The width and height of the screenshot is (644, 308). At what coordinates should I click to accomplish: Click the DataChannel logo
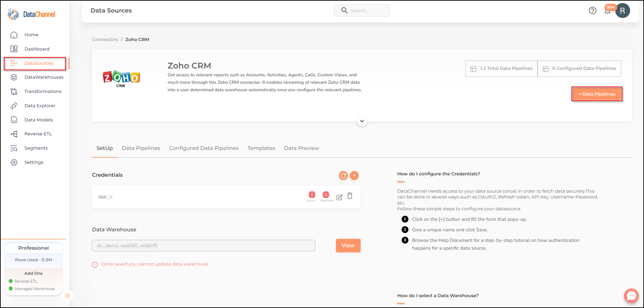pyautogui.click(x=31, y=14)
